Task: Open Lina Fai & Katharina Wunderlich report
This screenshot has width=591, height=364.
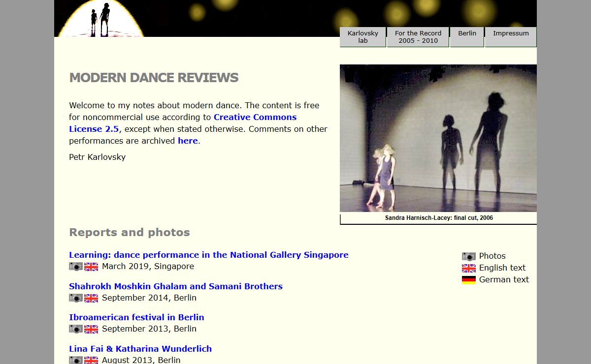Action: tap(140, 349)
